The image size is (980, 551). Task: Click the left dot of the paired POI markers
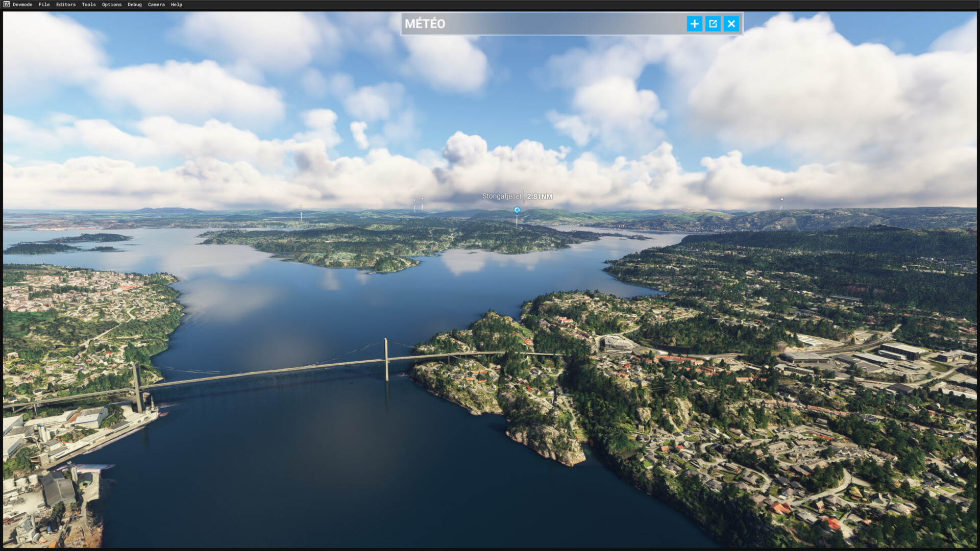pyautogui.click(x=414, y=200)
